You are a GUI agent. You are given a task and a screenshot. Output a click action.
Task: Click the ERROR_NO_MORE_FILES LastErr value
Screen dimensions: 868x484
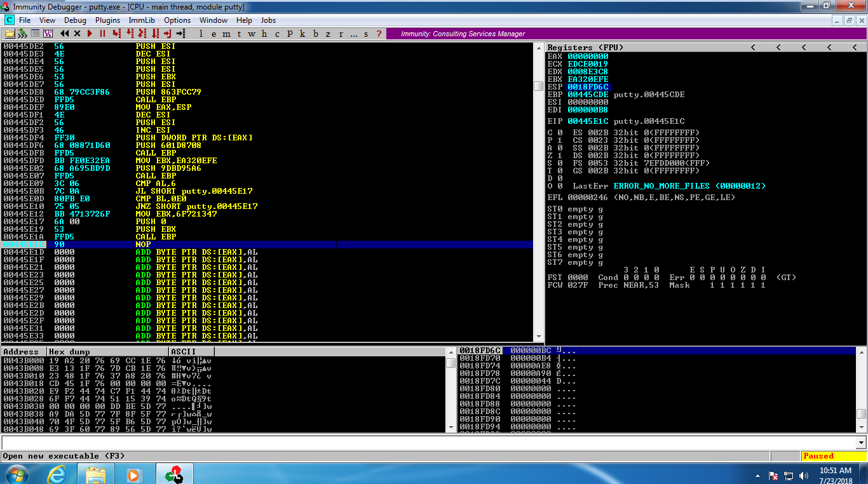click(689, 186)
